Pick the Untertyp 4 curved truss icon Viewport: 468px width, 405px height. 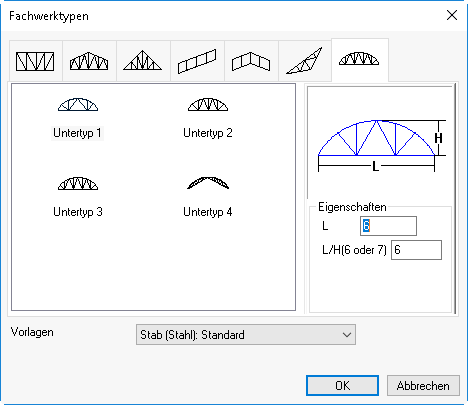coord(208,183)
